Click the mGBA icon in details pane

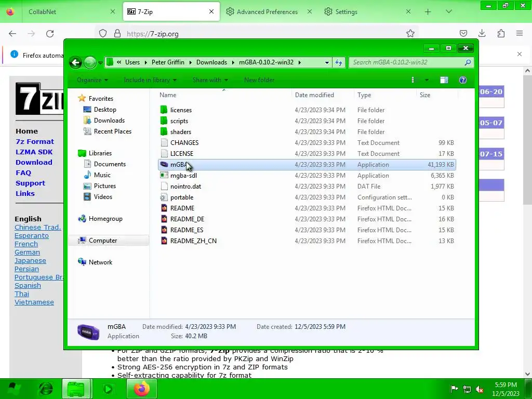pos(88,331)
